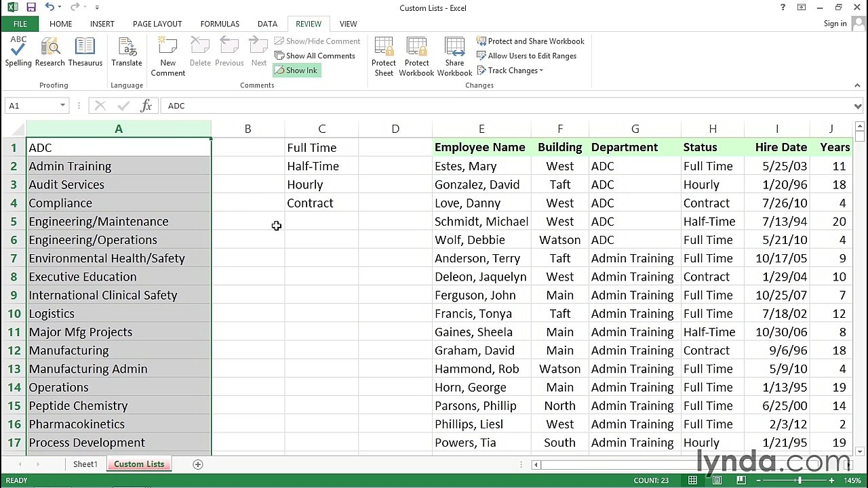868x488 pixels.
Task: Click the zoom slider handle
Action: [800, 481]
